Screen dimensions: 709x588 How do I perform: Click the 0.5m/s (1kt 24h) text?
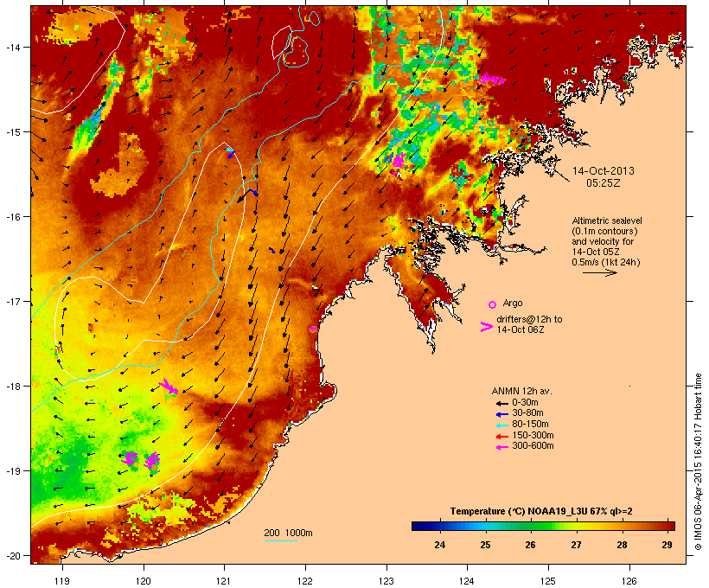click(x=606, y=262)
